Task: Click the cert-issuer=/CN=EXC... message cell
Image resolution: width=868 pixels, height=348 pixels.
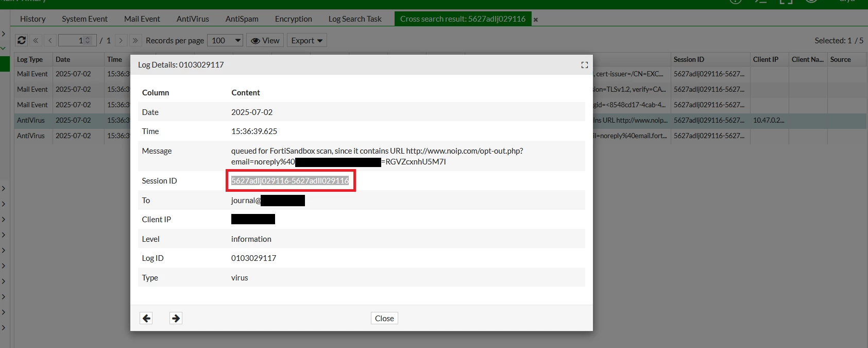Action: click(x=629, y=74)
